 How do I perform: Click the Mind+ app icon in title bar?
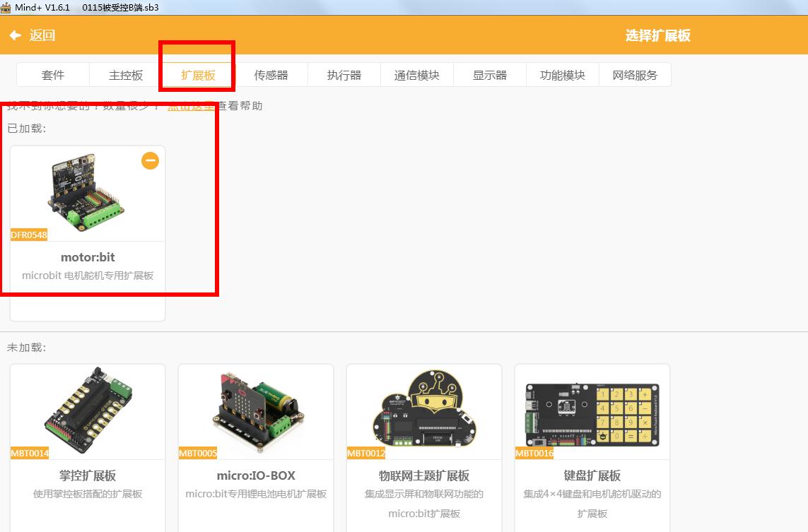[6, 7]
